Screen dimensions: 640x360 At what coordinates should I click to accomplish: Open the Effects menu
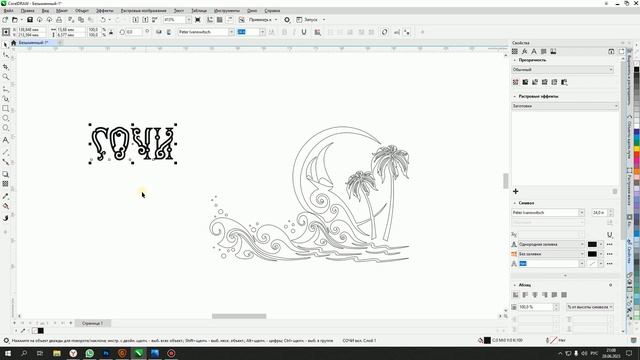[104, 11]
